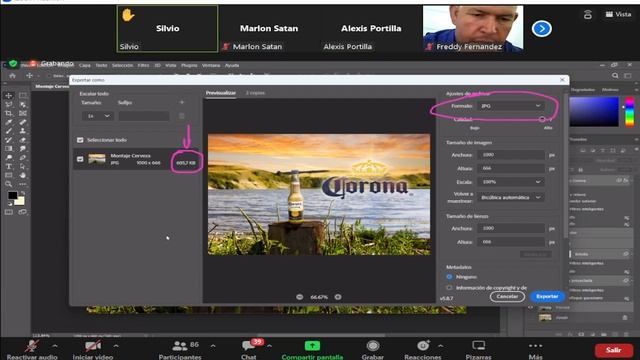The image size is (640, 360).
Task: Close the Exportar como dialog
Action: pyautogui.click(x=562, y=80)
